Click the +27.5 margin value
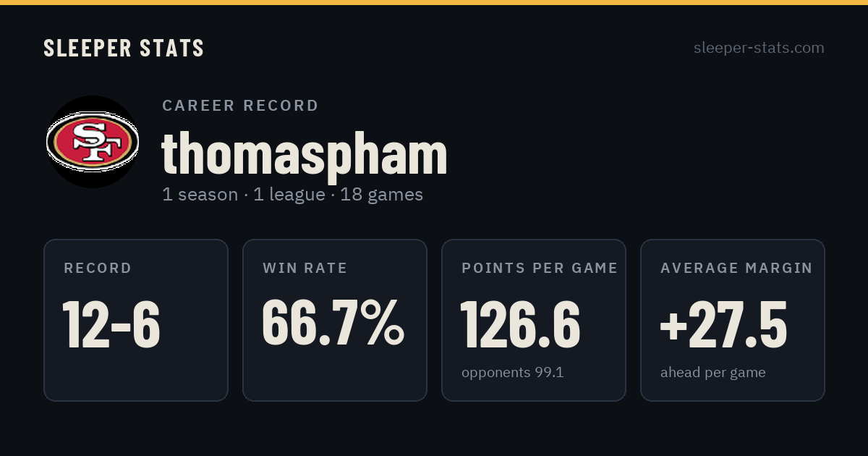868x456 pixels. point(723,324)
